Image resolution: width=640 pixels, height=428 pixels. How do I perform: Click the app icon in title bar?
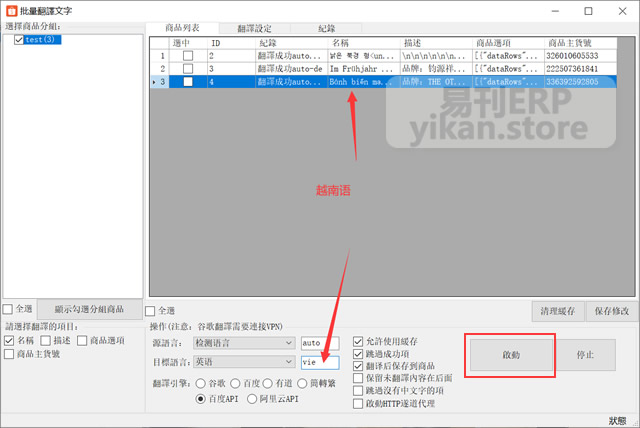(11, 10)
